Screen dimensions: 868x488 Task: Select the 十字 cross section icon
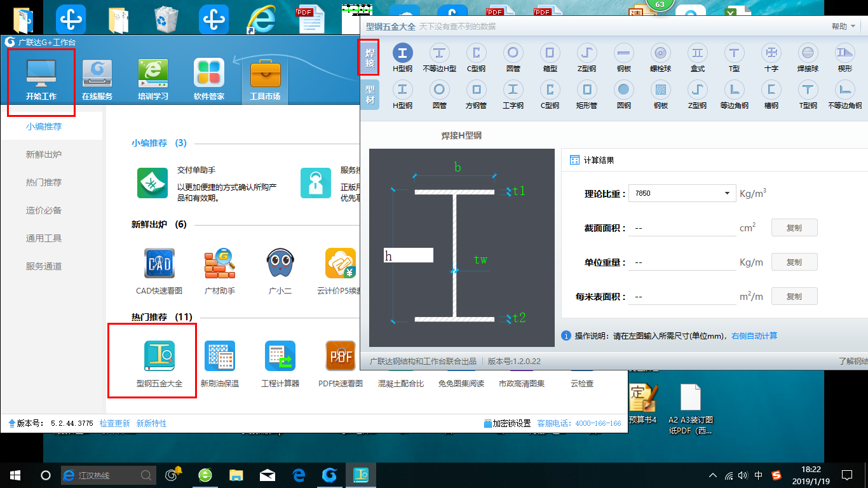coord(771,58)
